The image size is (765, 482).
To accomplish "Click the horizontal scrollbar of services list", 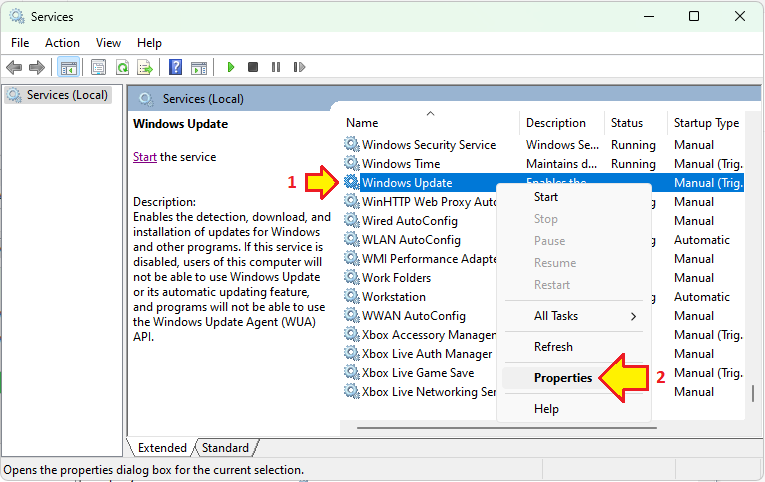I will 506,428.
